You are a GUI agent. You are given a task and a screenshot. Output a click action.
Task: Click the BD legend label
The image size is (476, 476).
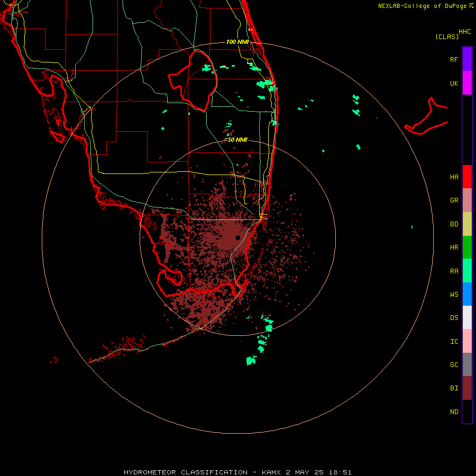click(454, 224)
